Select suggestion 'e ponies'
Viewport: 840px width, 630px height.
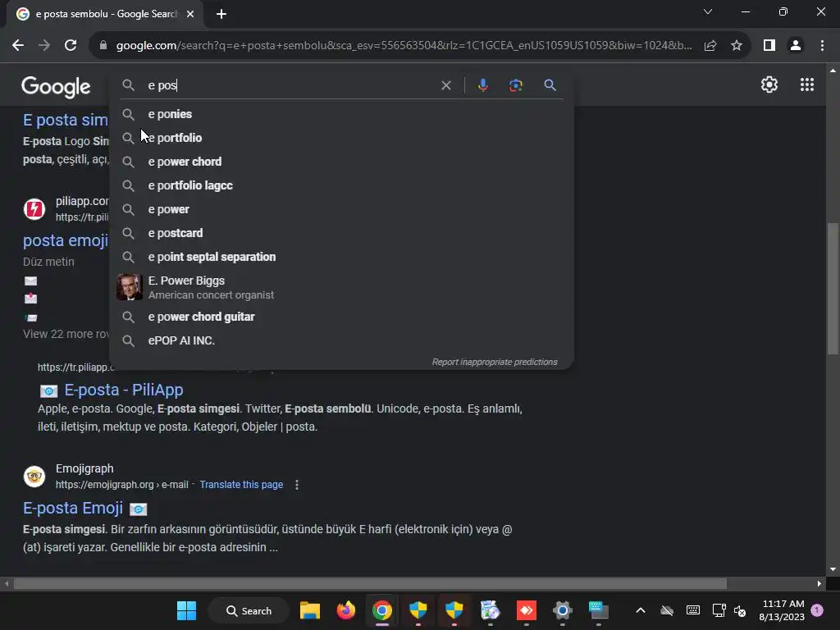point(341,114)
